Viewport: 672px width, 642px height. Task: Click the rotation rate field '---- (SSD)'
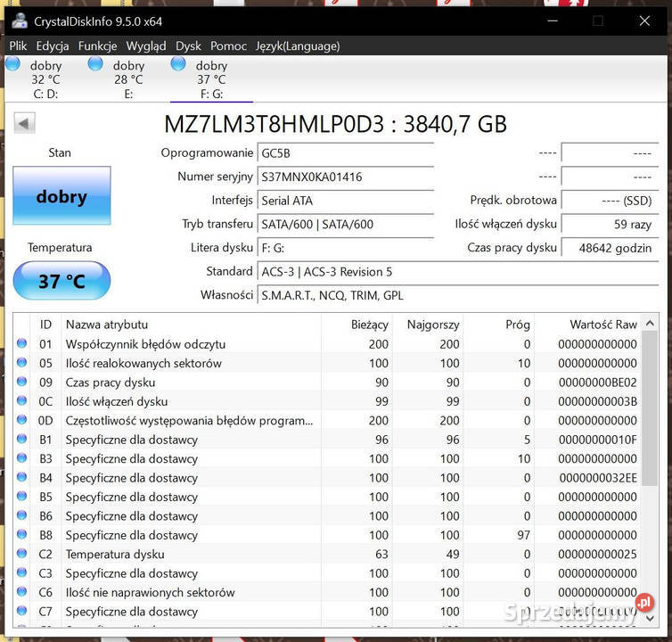click(610, 201)
